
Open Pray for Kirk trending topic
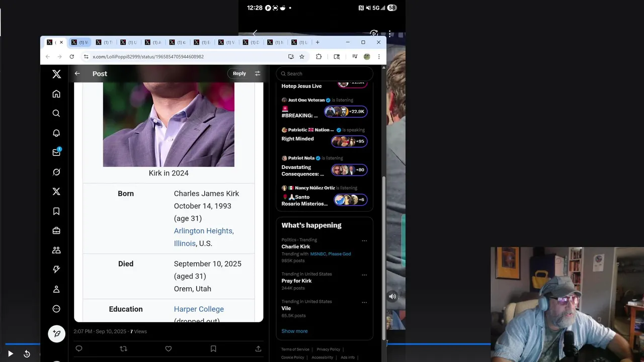[296, 281]
